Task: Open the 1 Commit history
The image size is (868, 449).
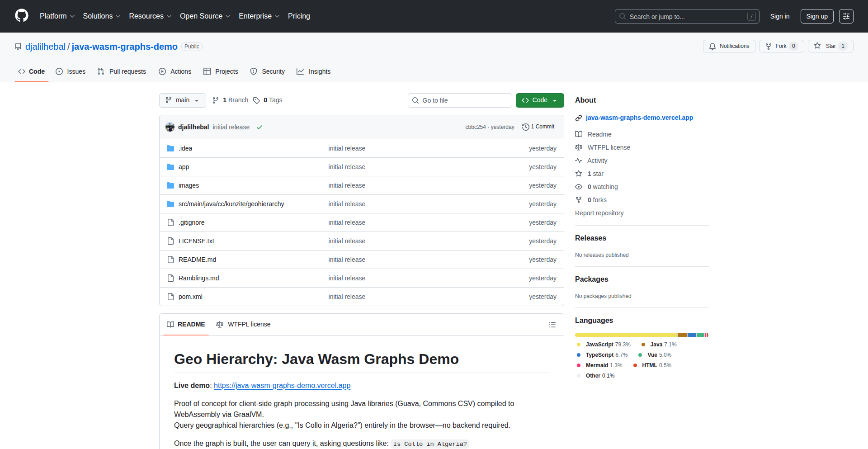Action: click(538, 127)
